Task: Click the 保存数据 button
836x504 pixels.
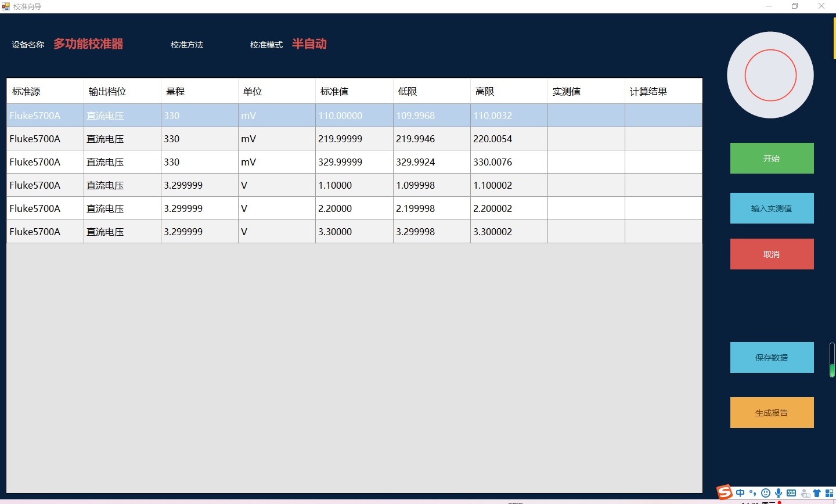Action: (x=772, y=357)
